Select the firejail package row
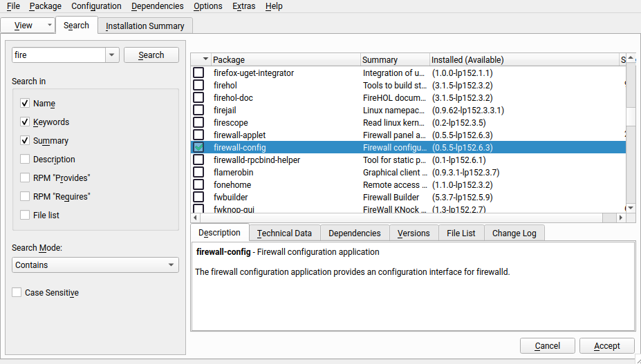Screen dimensions: 641x364 click(x=409, y=111)
